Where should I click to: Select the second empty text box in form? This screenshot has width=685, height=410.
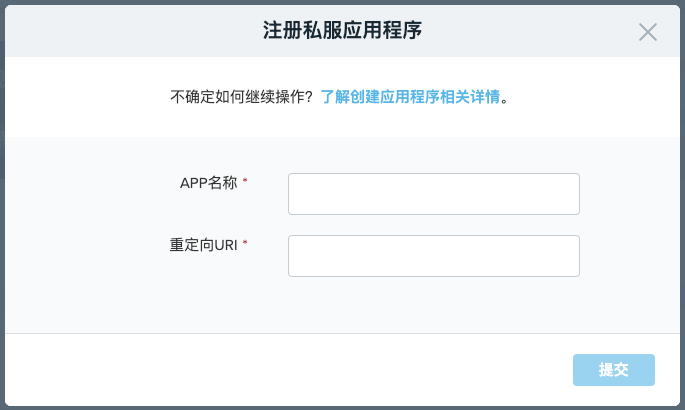(x=433, y=256)
